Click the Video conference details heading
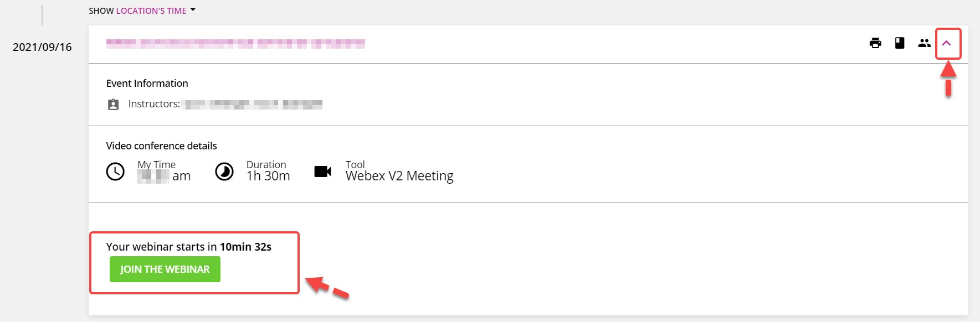This screenshot has width=980, height=322. coord(162,146)
